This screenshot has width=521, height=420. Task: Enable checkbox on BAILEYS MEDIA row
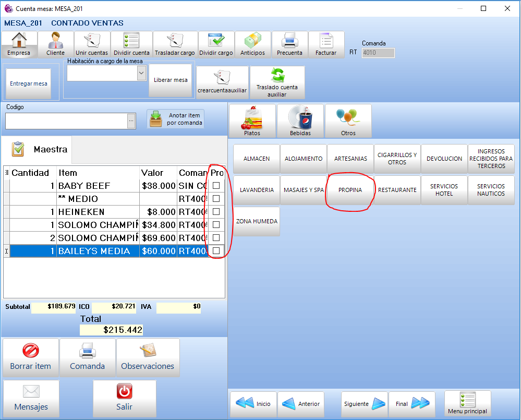216,251
